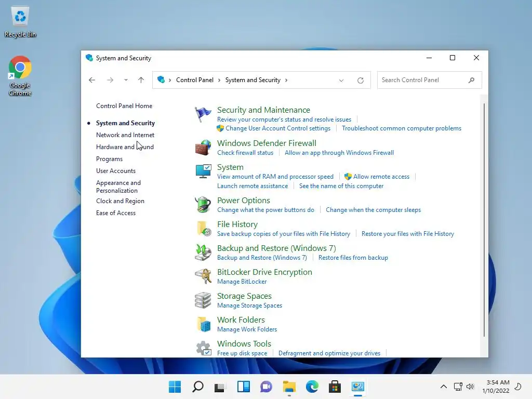Click Allow an app through Windows Firewall

[x=339, y=153]
